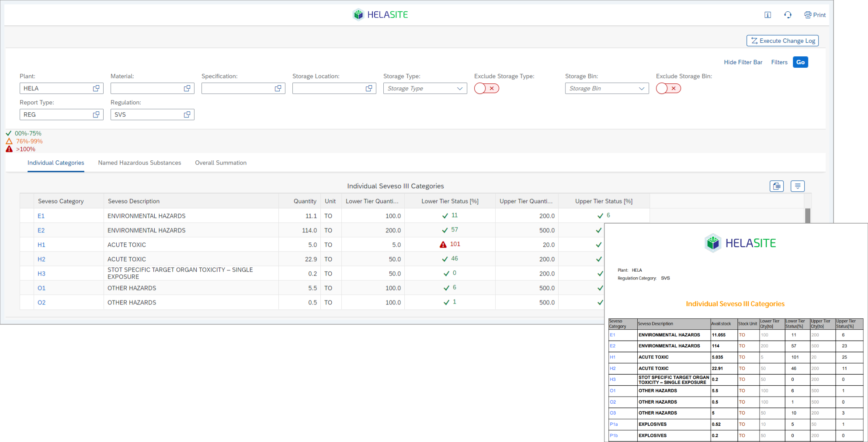868x442 pixels.
Task: Open the H2 category link
Action: [x=41, y=259]
